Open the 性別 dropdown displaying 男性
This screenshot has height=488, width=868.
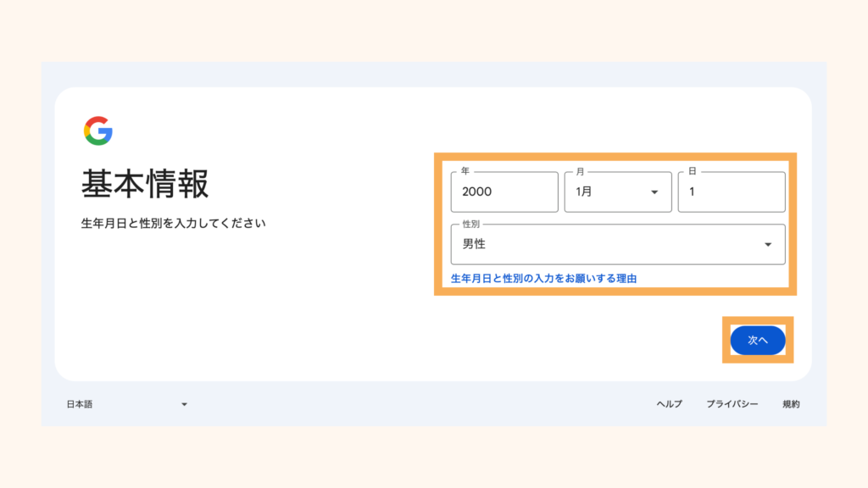pos(618,245)
